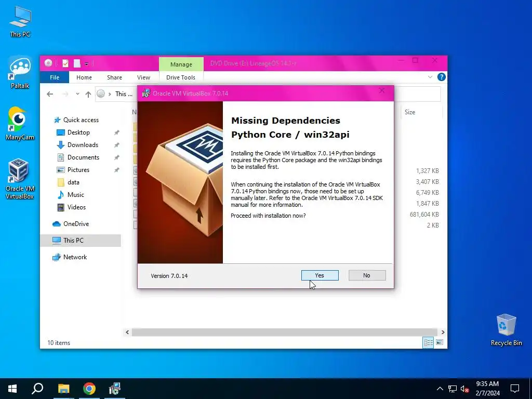This screenshot has height=399, width=532.
Task: Close the Oracle VM VirtualBox installer dialog
Action: (x=382, y=90)
